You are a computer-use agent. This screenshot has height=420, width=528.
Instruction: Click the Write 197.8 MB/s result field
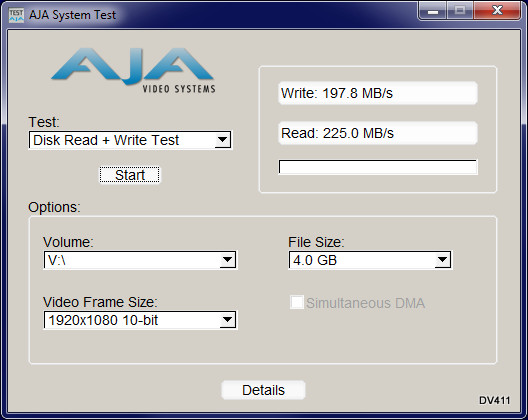pos(378,93)
